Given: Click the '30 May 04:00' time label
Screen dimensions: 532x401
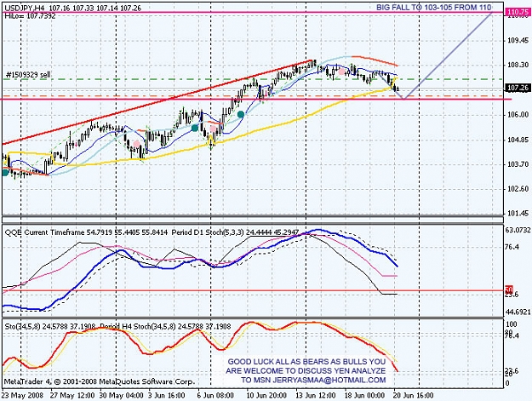Looking at the screenshot, I should pos(121,396).
